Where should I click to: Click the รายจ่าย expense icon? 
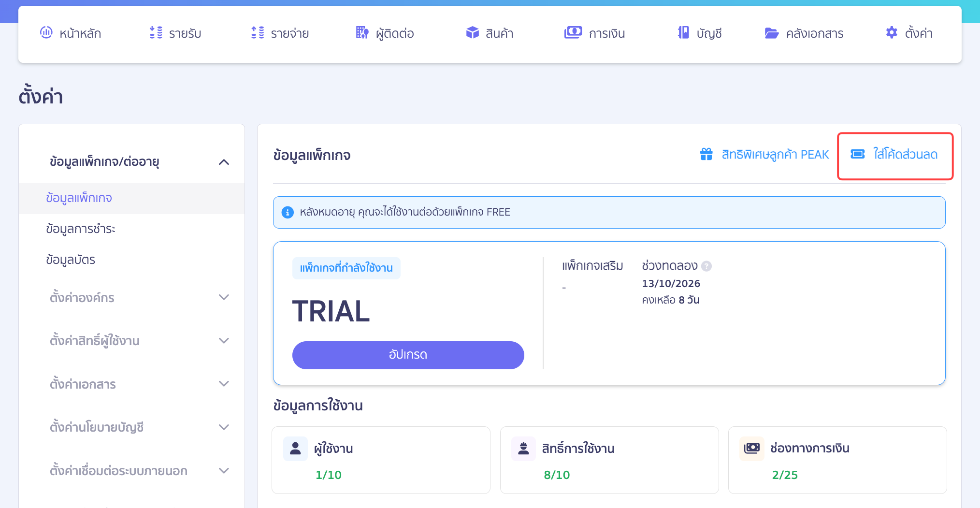258,33
